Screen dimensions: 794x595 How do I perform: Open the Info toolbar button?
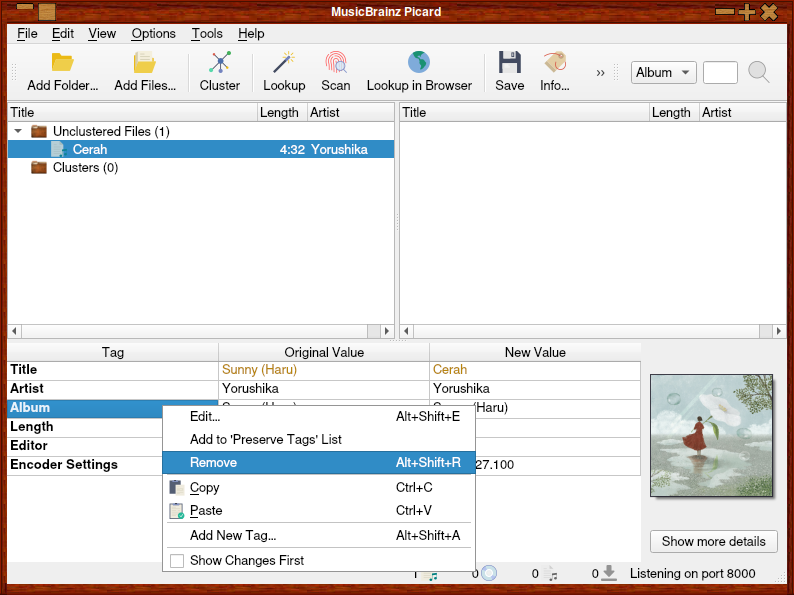(554, 63)
